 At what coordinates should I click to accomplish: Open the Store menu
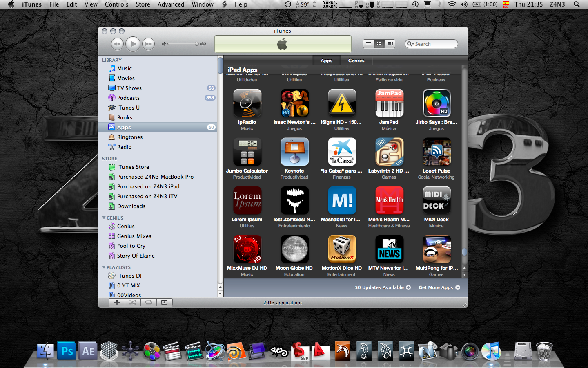point(143,4)
